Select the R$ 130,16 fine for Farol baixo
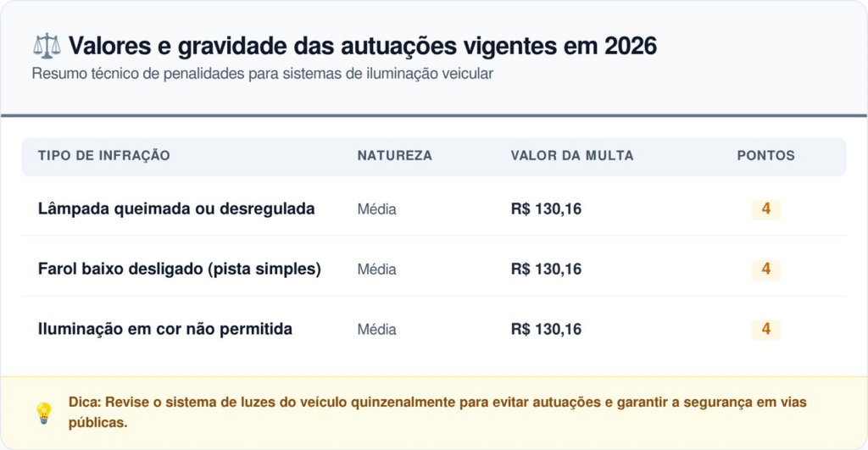Screen dimensions: 868x450 (546, 269)
